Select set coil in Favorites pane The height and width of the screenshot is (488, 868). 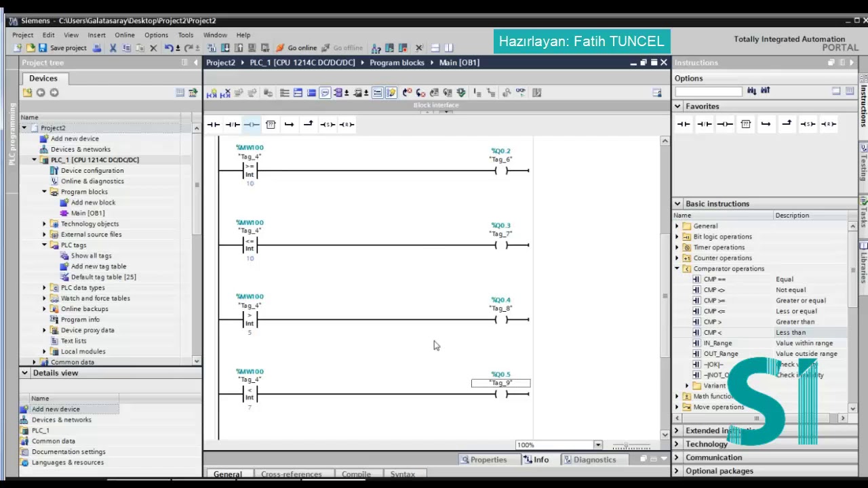pyautogui.click(x=808, y=124)
